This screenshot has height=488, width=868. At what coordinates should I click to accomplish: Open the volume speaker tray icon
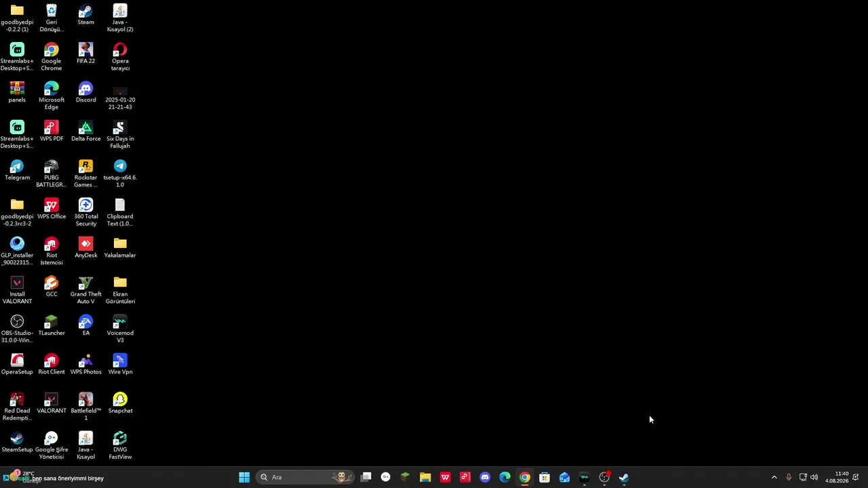[814, 477]
